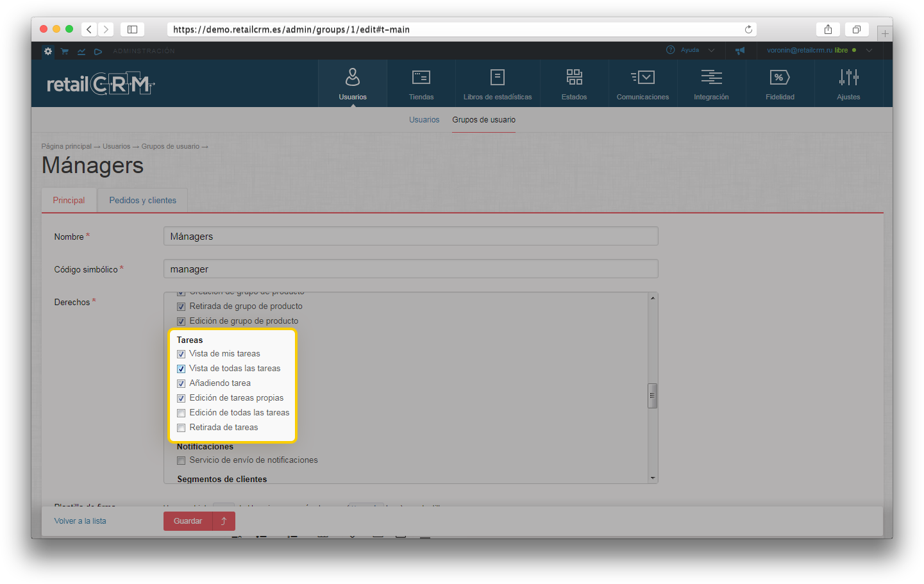
Task: Focus the Código simbólico input field
Action: [x=411, y=269]
